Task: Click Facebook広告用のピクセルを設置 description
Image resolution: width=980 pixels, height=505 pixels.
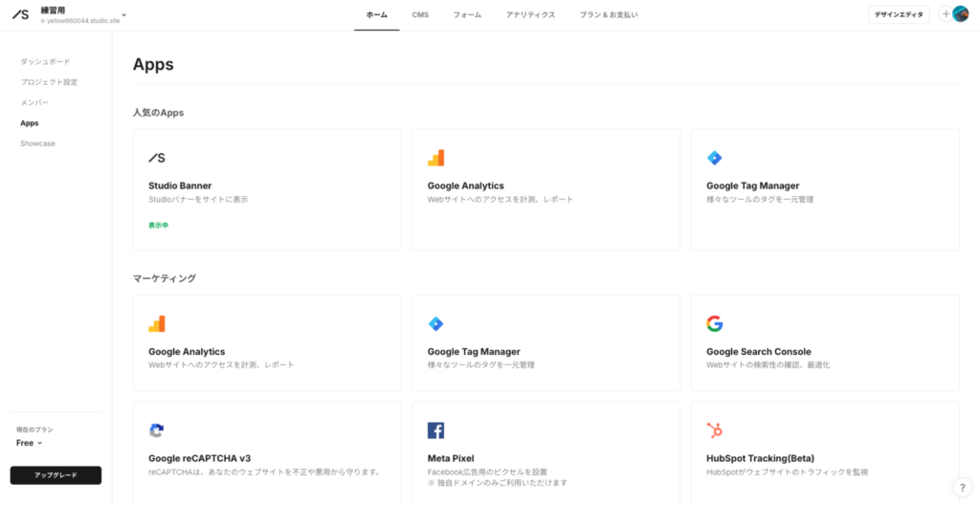Action: [x=487, y=472]
